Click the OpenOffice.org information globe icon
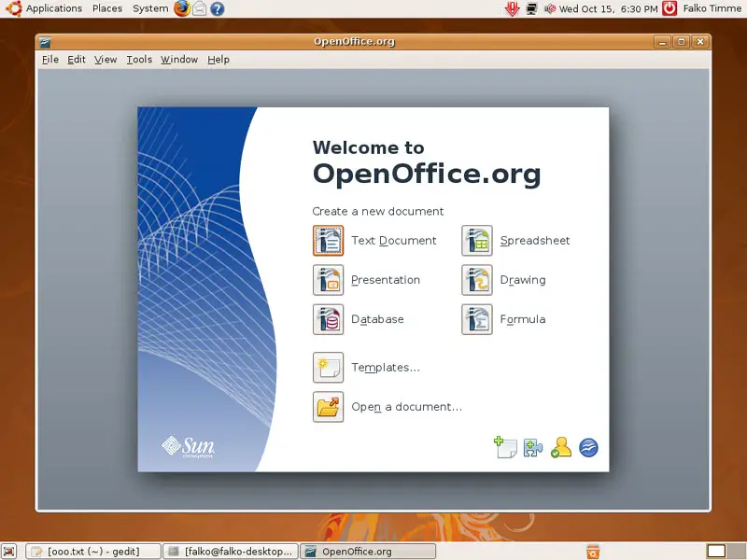The width and height of the screenshot is (747, 560). point(588,448)
